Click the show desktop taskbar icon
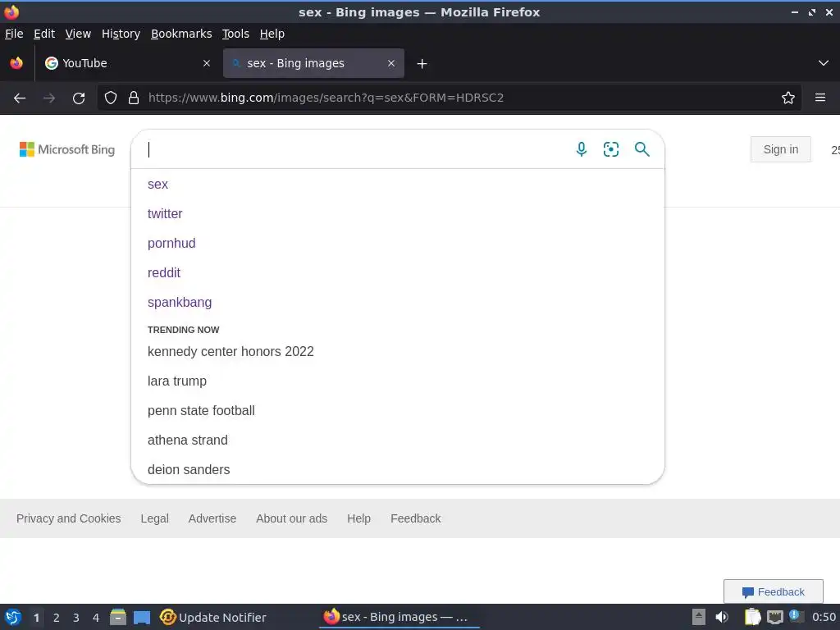This screenshot has width=840, height=630. coord(141,617)
